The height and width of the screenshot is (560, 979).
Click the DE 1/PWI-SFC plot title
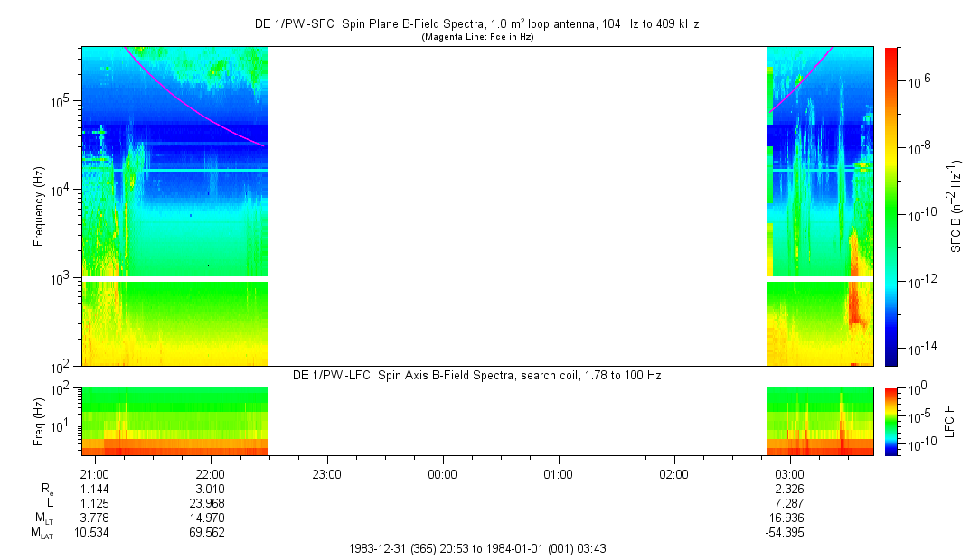(476, 24)
